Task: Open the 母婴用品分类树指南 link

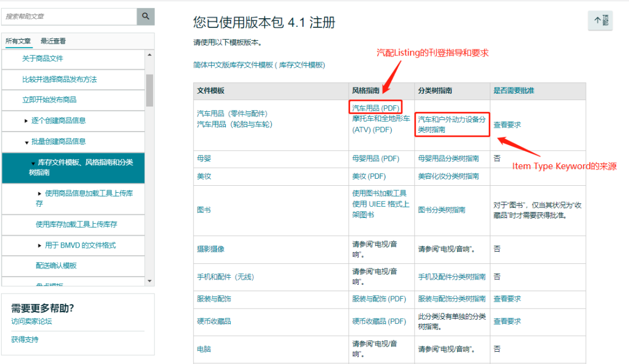Action: [448, 158]
